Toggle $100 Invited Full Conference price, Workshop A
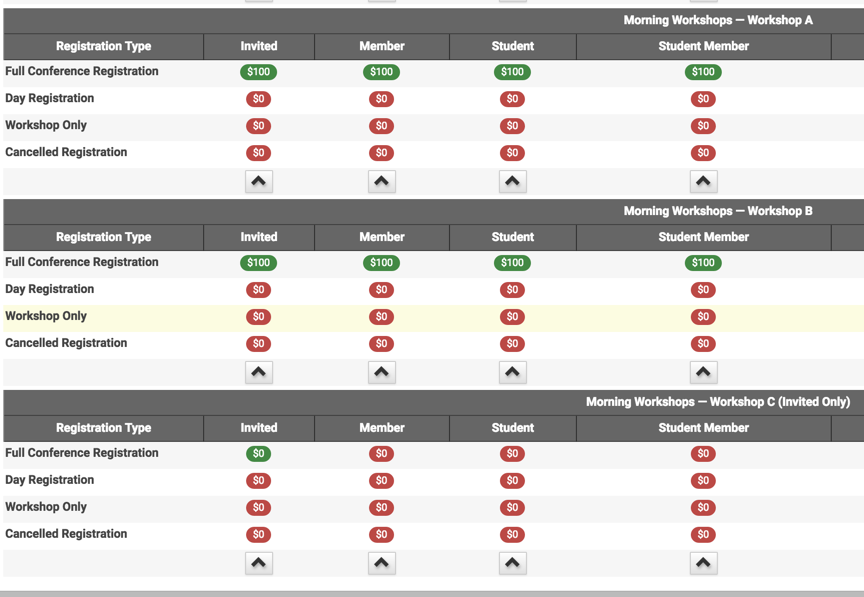The height and width of the screenshot is (597, 864). (x=258, y=72)
